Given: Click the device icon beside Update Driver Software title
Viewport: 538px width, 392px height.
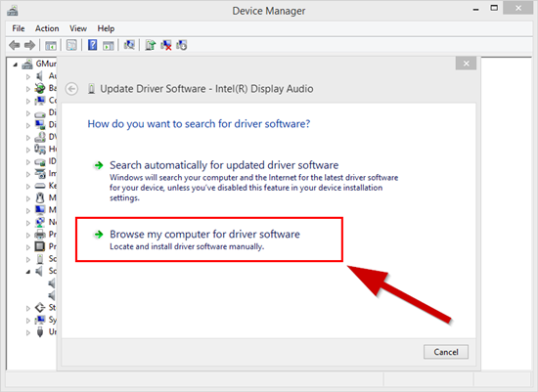Looking at the screenshot, I should coord(91,89).
